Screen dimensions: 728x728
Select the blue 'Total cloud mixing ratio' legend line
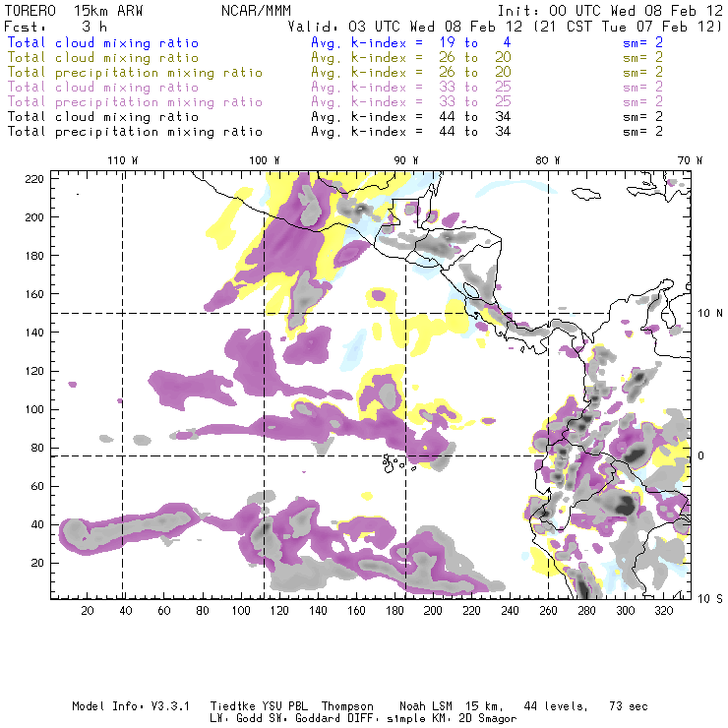pyautogui.click(x=103, y=42)
